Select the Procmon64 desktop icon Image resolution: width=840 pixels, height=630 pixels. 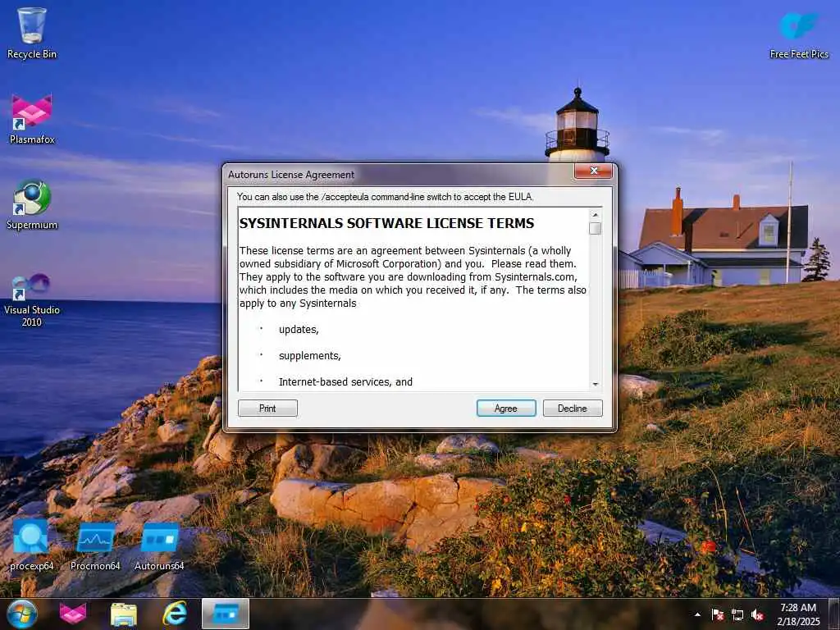95,546
